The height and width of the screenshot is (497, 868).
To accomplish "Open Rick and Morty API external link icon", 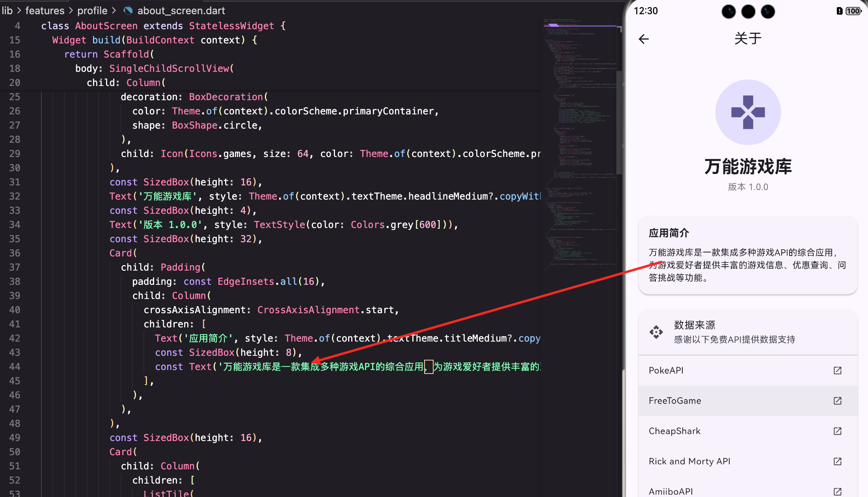I will tap(837, 461).
